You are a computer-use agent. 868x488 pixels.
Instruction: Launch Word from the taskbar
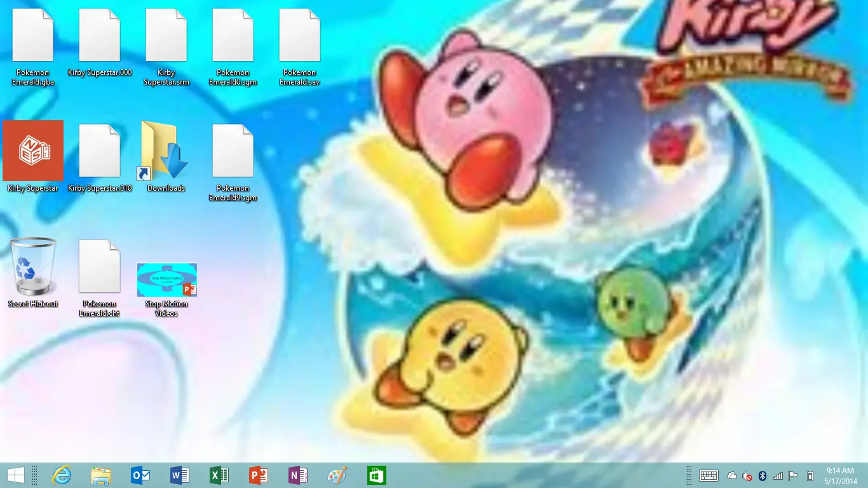coord(180,475)
